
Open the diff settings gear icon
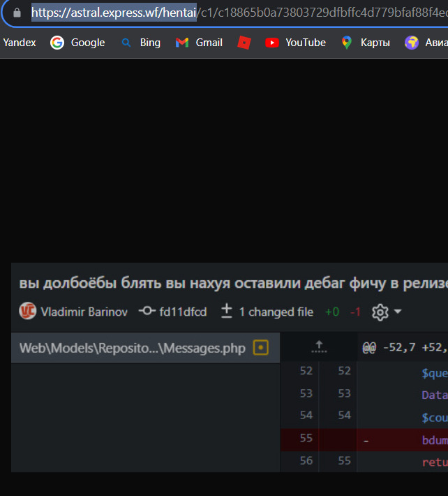coord(380,312)
